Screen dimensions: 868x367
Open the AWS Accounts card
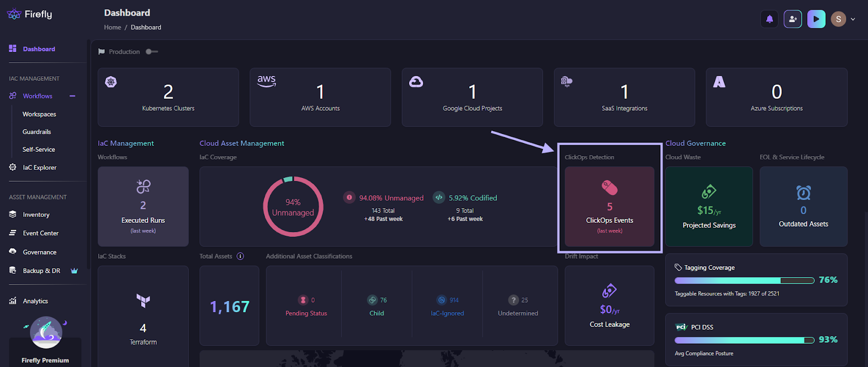[x=320, y=97]
